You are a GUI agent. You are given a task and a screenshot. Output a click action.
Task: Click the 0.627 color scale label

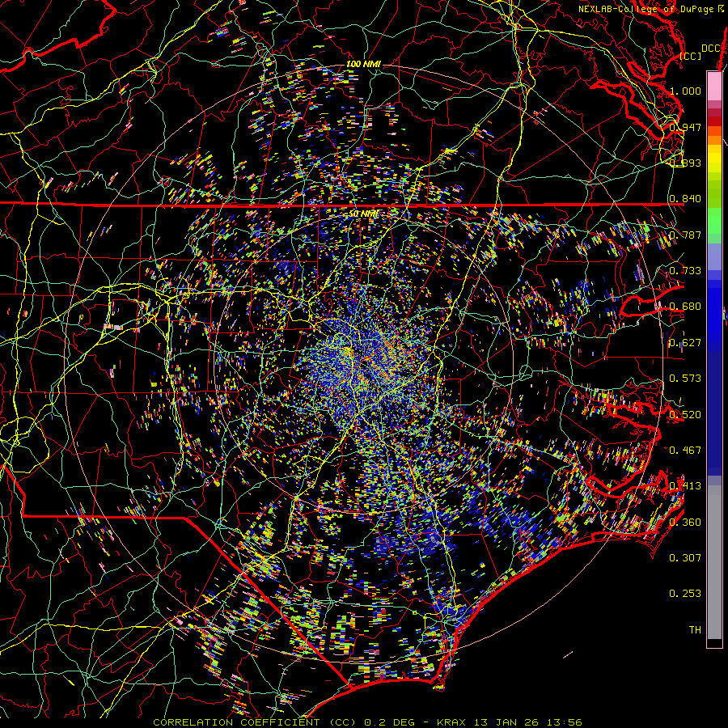pos(685,342)
